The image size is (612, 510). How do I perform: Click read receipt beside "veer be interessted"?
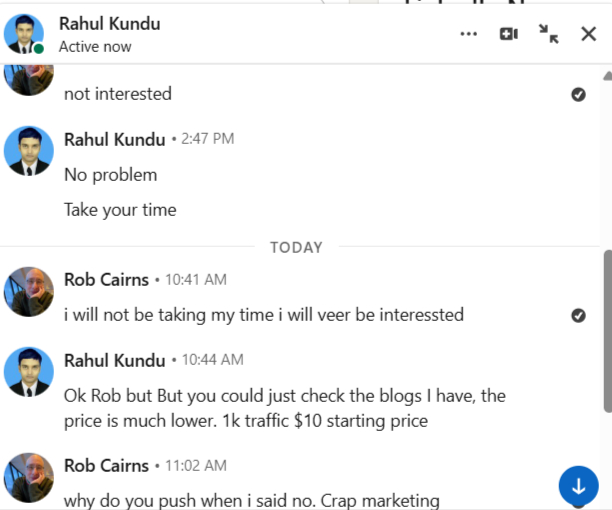click(x=578, y=315)
